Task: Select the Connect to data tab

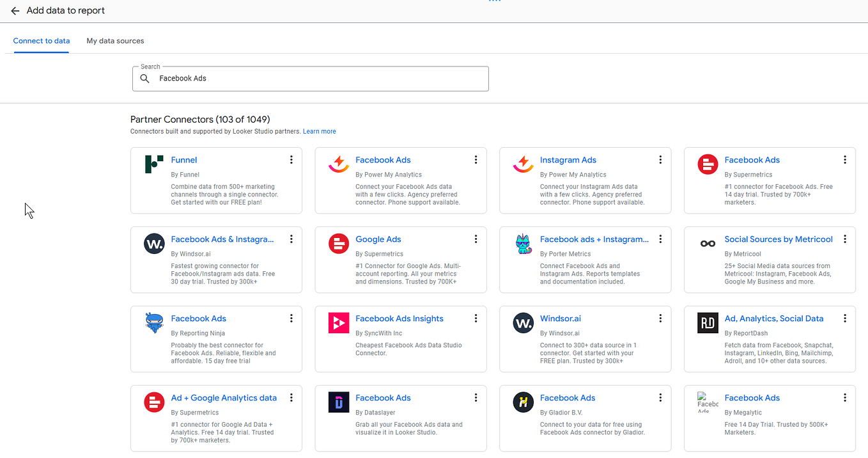Action: pos(41,40)
